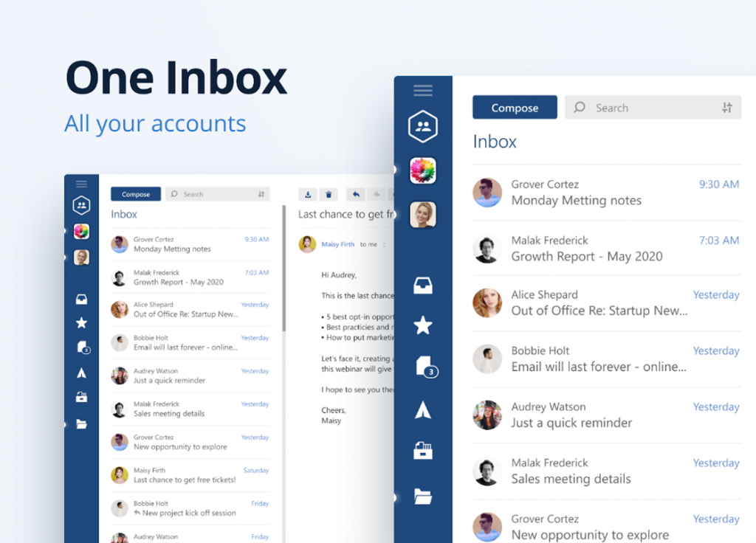Click Compose button in the smaller left window

click(136, 194)
